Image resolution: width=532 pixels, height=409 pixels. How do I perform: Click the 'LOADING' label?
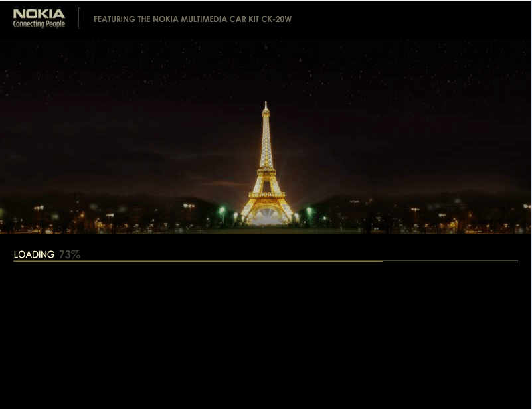(x=34, y=254)
